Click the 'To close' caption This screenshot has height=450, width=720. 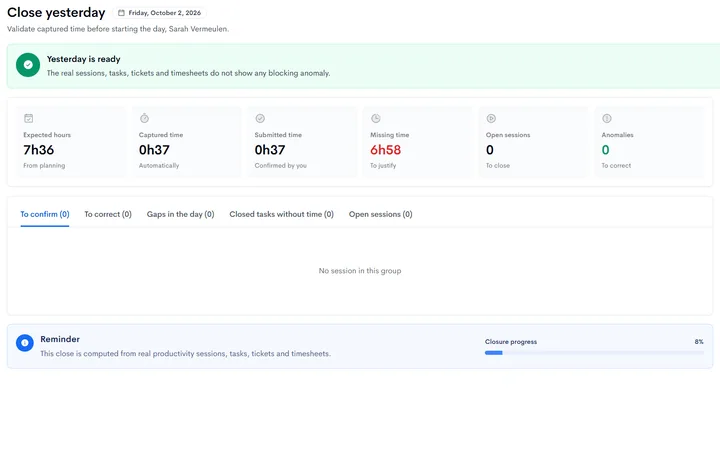498,165
